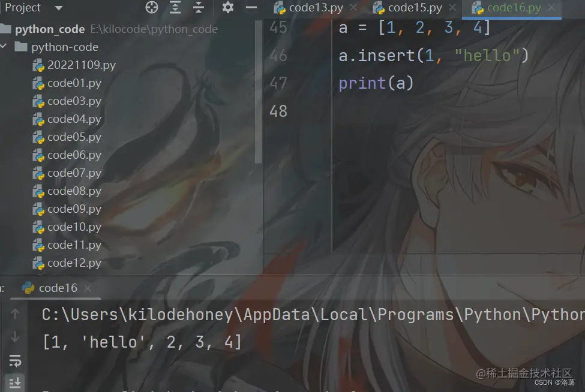Select code05.py file
This screenshot has height=392, width=585.
(x=74, y=137)
